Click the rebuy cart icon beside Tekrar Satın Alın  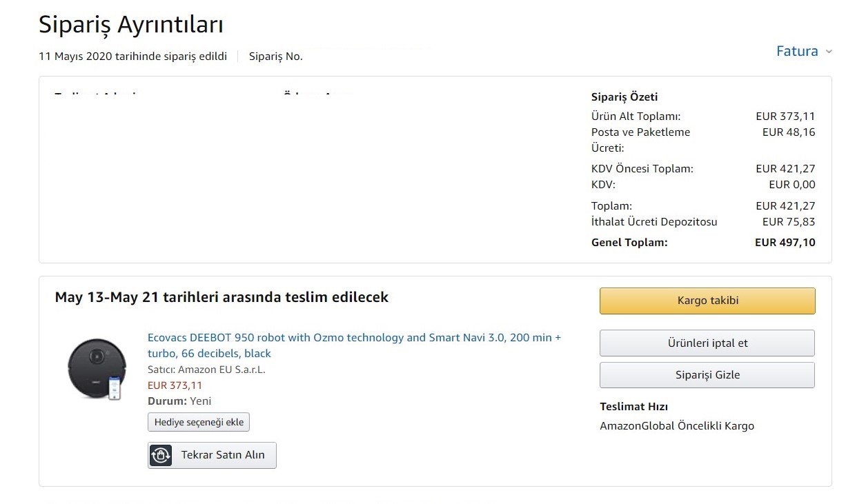point(161,455)
